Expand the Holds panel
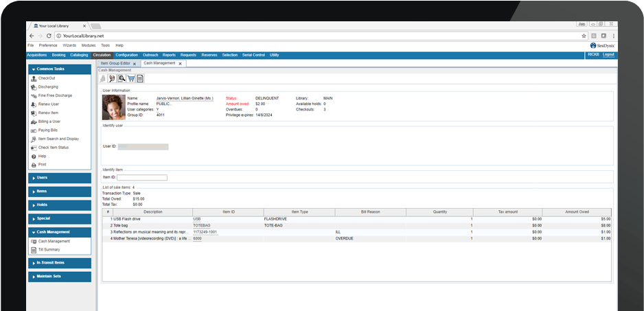The width and height of the screenshot is (644, 311). tap(59, 205)
